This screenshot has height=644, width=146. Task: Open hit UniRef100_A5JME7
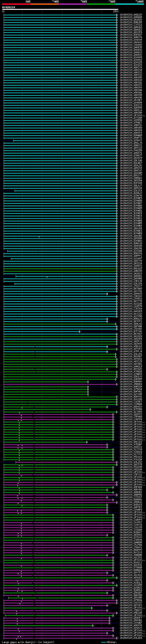(131, 100)
